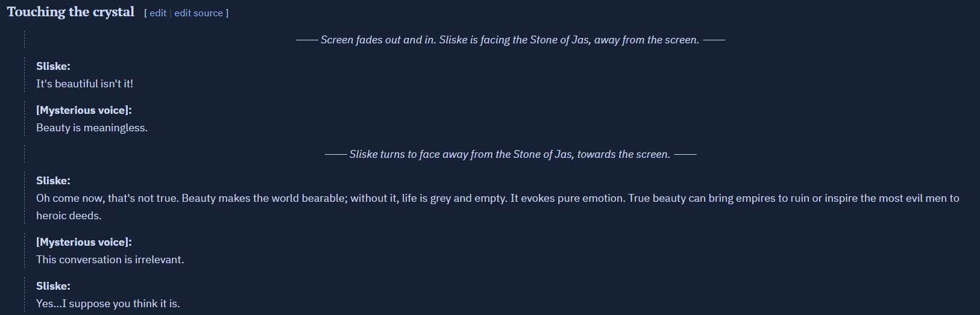This screenshot has height=315, width=980.
Task: Click Mysterious voice label above 'Beauty is meaningless'
Action: click(84, 110)
